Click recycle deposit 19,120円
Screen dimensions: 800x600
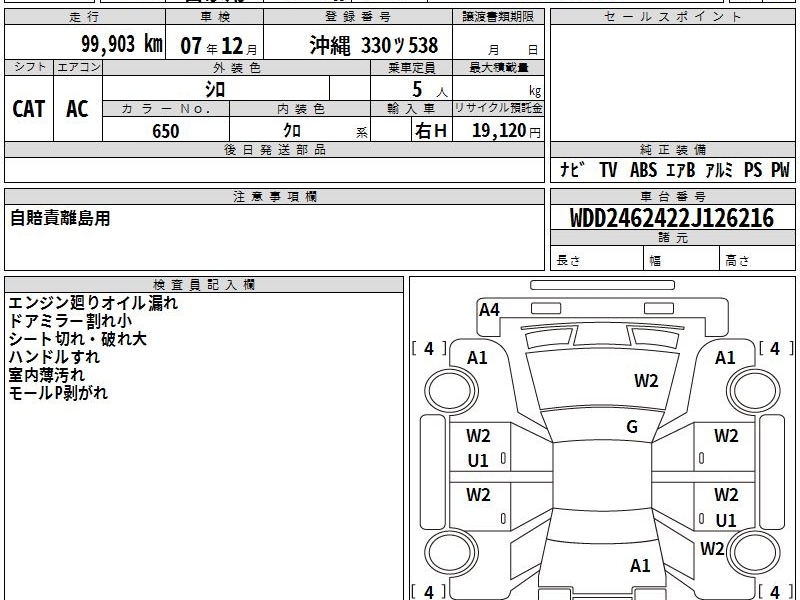coord(506,131)
